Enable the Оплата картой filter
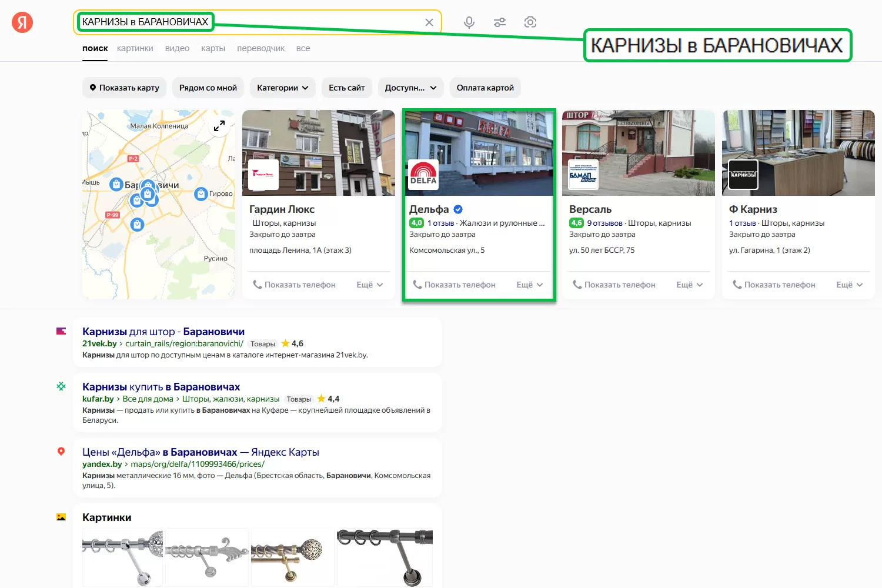882x588 pixels. coord(485,88)
